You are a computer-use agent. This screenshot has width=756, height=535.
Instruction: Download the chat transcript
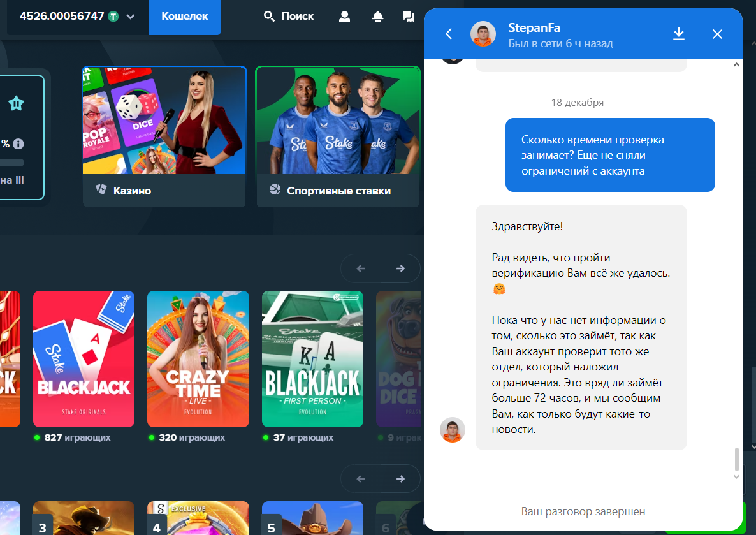click(x=679, y=34)
